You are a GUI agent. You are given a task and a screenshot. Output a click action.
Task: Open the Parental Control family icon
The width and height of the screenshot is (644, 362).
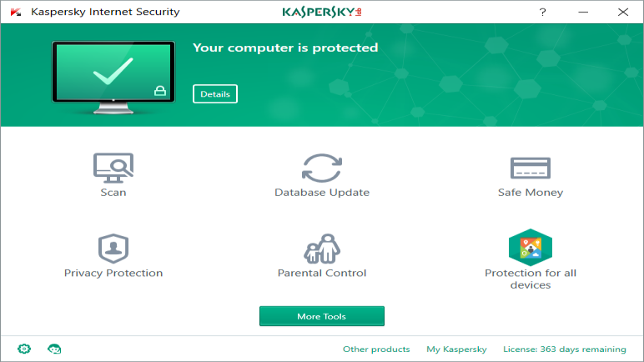pyautogui.click(x=322, y=248)
